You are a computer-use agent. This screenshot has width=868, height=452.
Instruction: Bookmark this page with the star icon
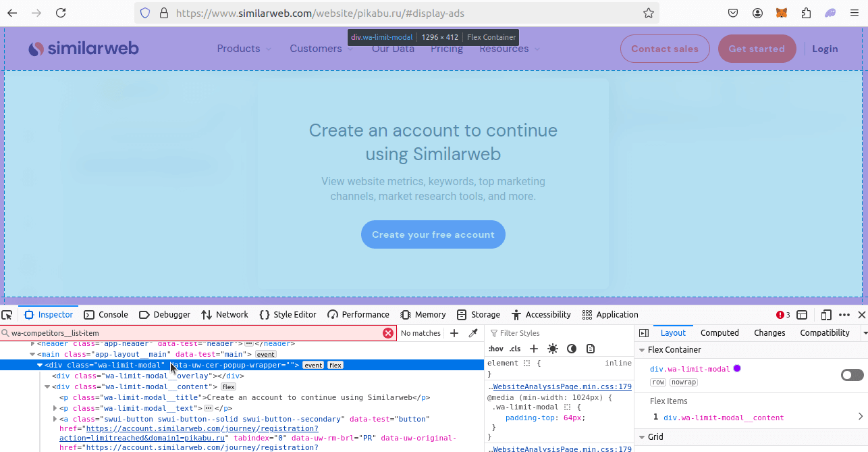pos(649,13)
